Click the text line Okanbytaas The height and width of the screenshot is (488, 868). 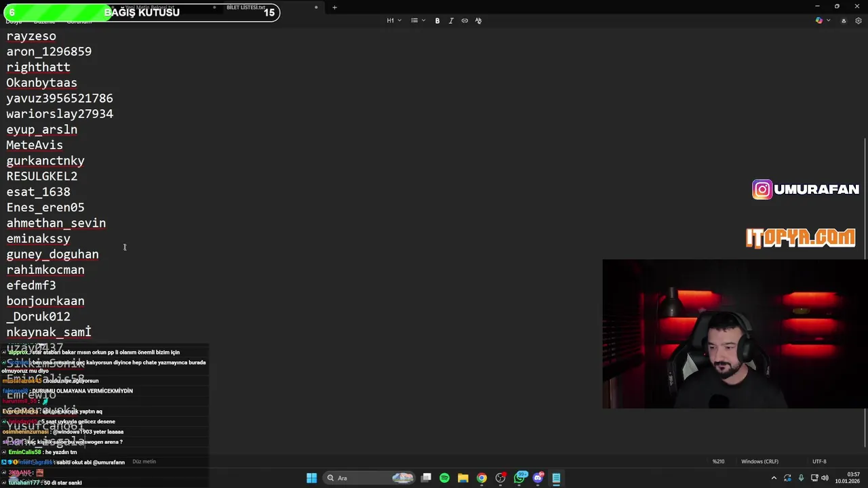pyautogui.click(x=41, y=83)
